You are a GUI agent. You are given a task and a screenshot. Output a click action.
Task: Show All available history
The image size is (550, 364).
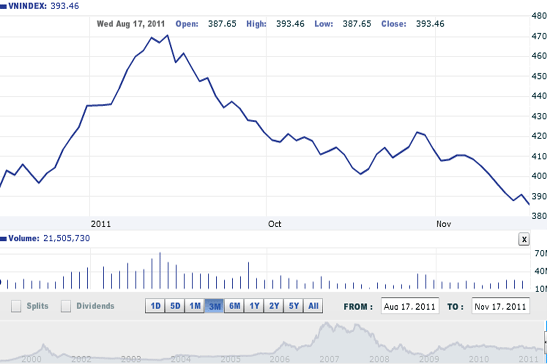[313, 306]
